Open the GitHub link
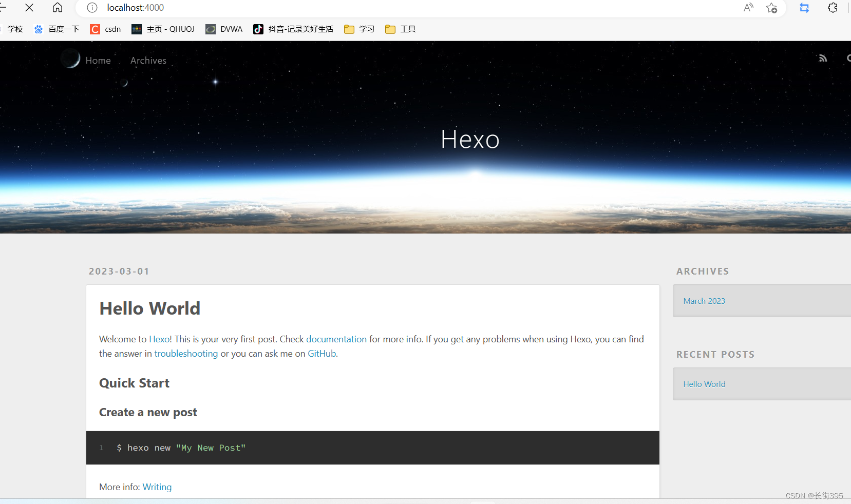This screenshot has width=851, height=504. 322,354
